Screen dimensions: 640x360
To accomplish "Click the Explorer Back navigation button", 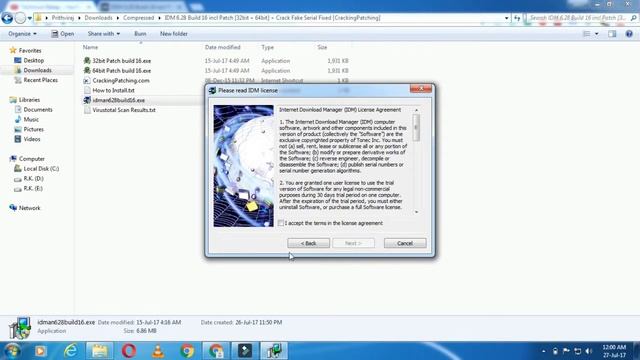I will (x=7, y=18).
